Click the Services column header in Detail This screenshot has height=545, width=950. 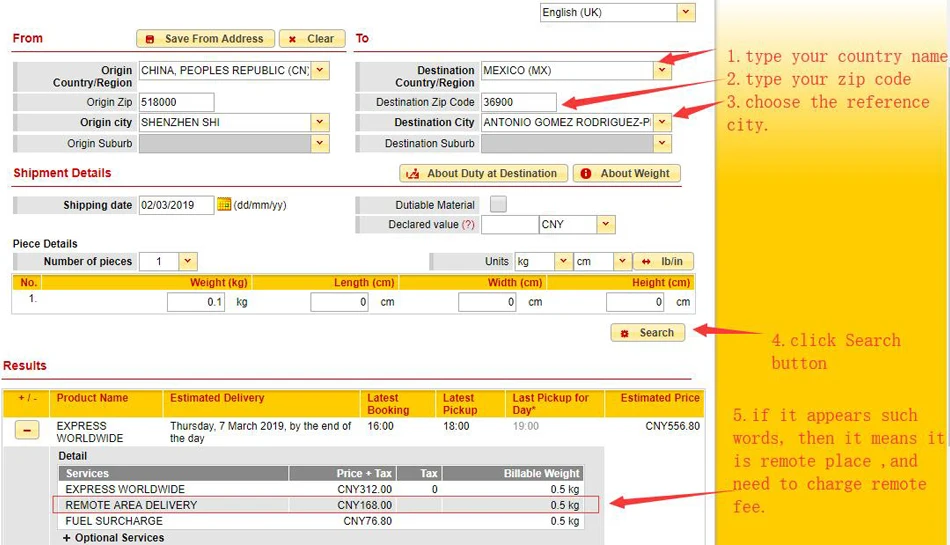click(x=87, y=474)
